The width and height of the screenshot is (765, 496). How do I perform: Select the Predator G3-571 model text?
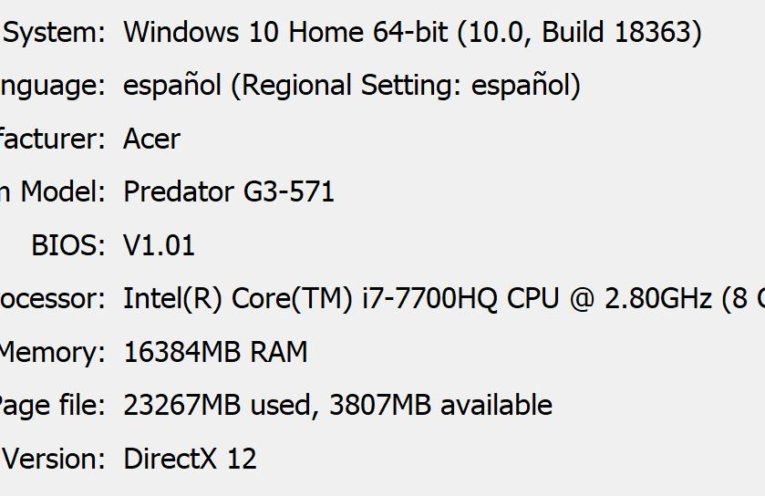coord(228,192)
